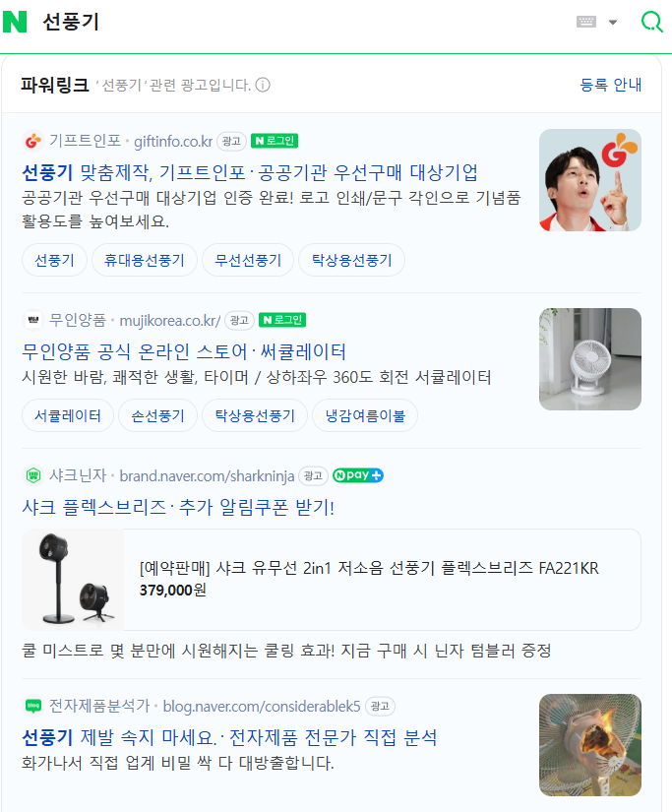Open the white circulator fan thumbnail

tap(590, 359)
